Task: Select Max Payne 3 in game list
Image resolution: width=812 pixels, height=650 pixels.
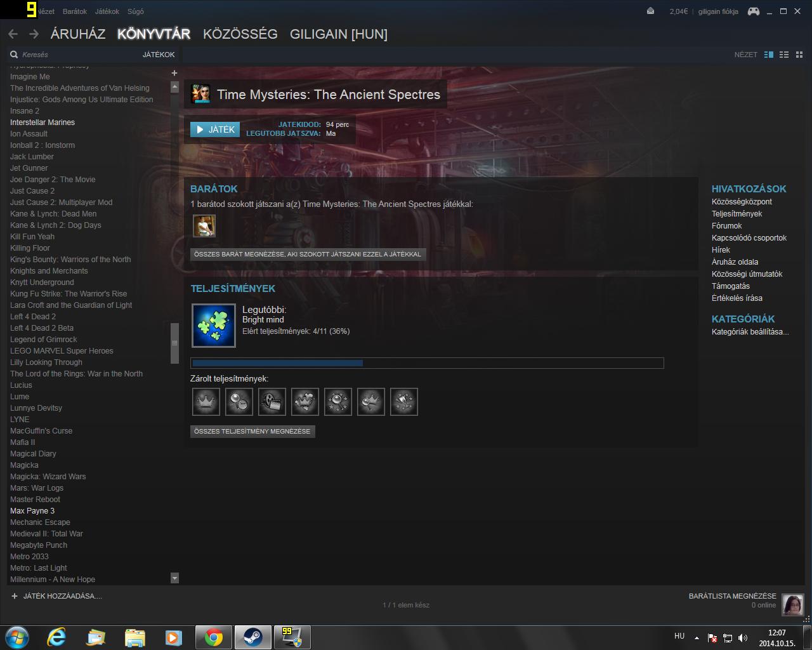Action: [x=32, y=511]
